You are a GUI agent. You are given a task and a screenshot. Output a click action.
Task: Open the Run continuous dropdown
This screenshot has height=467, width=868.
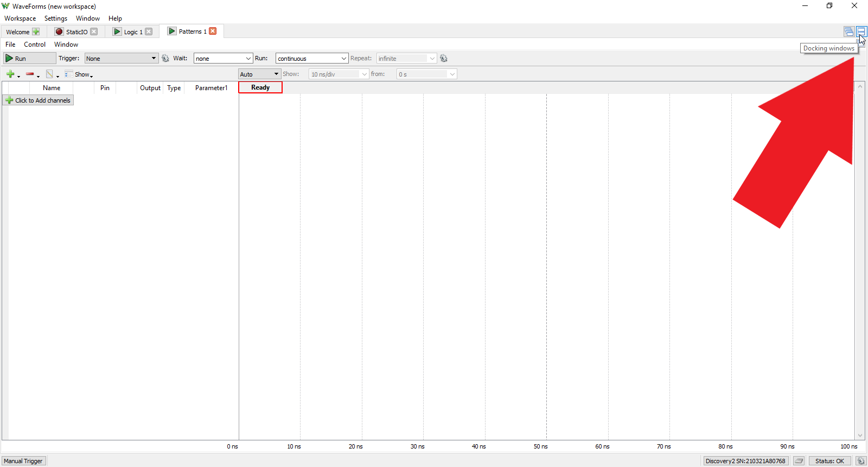(x=312, y=58)
